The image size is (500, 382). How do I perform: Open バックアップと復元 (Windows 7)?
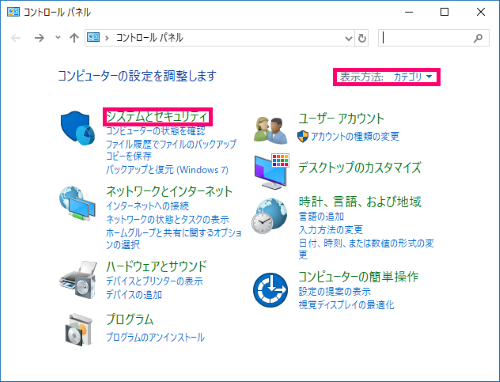(x=167, y=170)
